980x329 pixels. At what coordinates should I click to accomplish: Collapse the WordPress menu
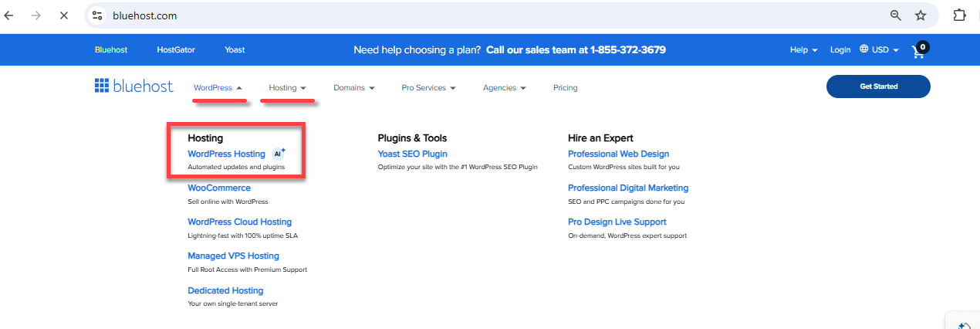(218, 88)
